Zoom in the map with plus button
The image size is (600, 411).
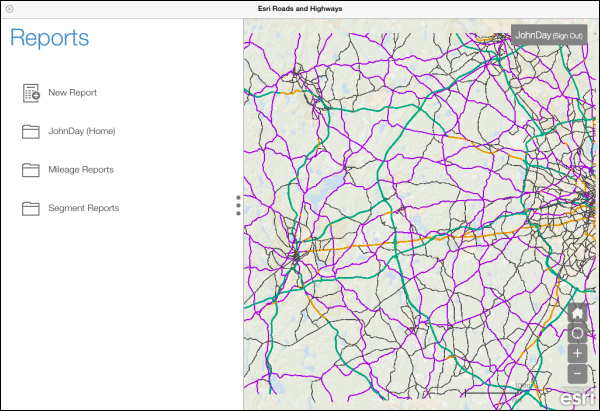click(577, 353)
